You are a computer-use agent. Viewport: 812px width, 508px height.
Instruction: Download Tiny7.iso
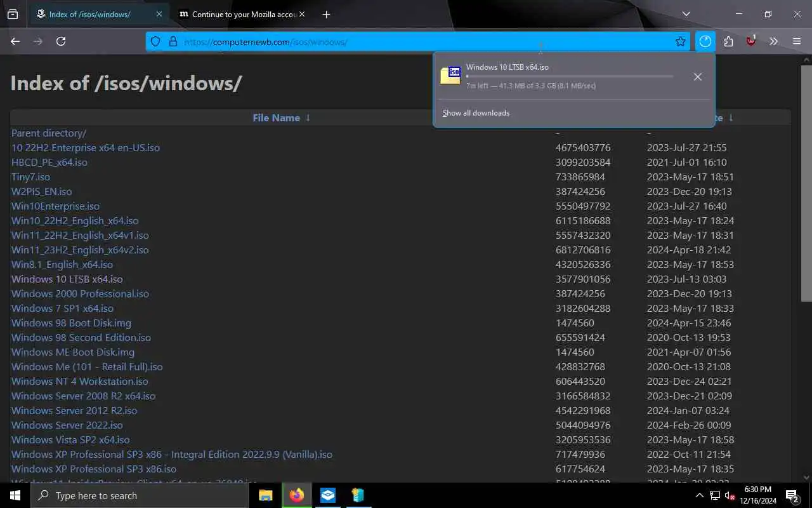pyautogui.click(x=30, y=177)
